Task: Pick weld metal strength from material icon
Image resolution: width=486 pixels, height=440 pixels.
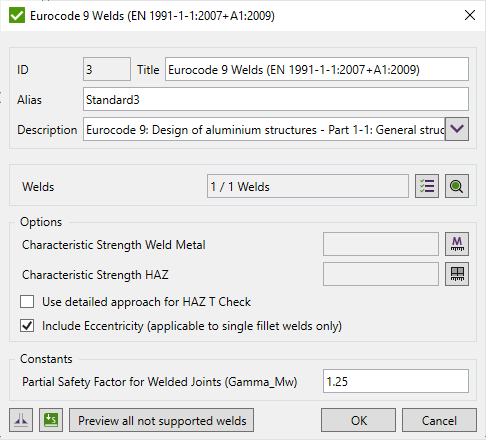Action: click(457, 244)
